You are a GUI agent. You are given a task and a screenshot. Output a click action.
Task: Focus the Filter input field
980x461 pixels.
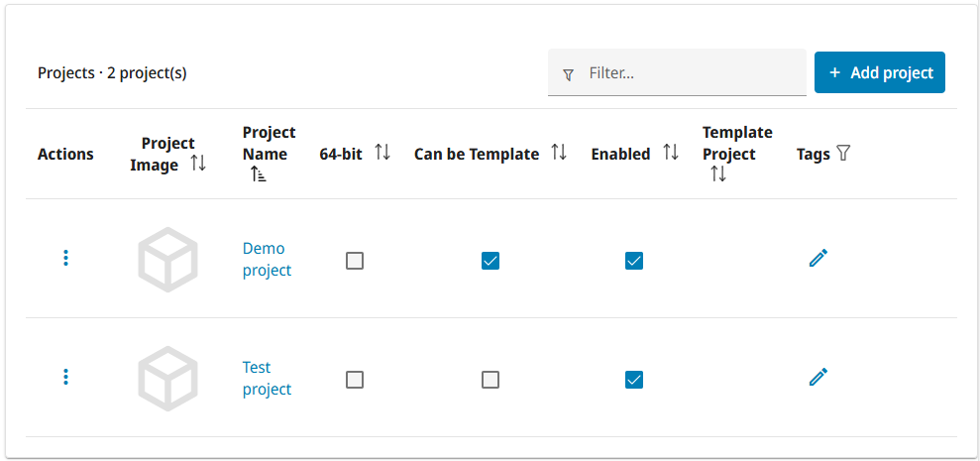(x=677, y=73)
